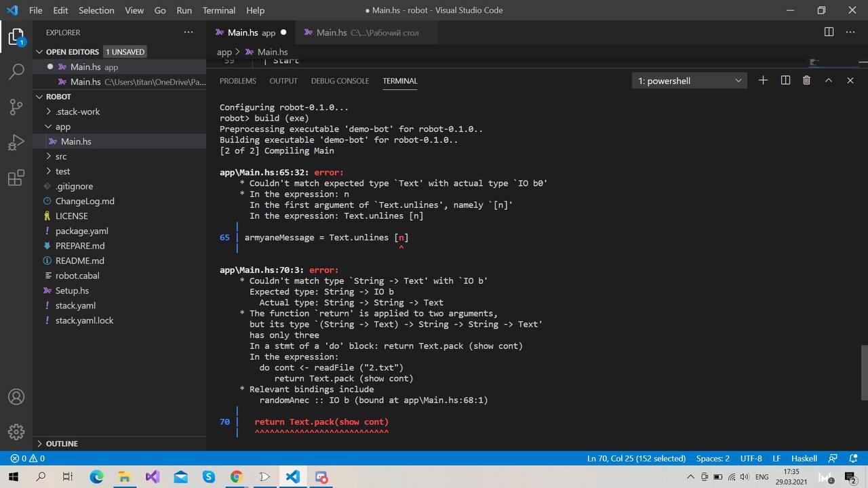Split the terminal pane
This screenshot has height=488, width=868.
[785, 81]
